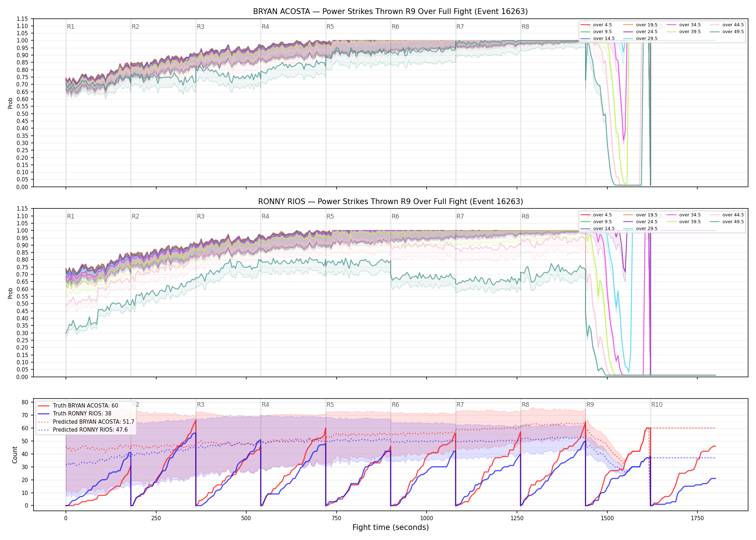Image resolution: width=756 pixels, height=540 pixels.
Task: Click the R9 round marker in the Count chart
Action: pos(590,405)
